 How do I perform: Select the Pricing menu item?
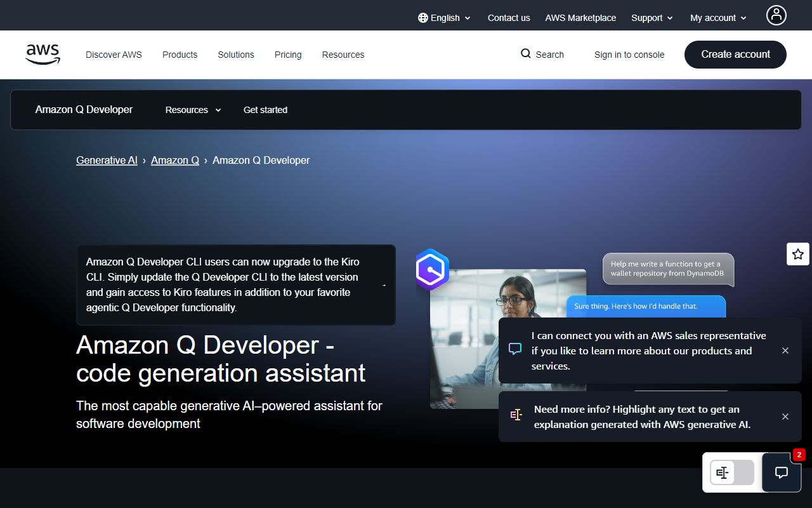click(x=288, y=55)
